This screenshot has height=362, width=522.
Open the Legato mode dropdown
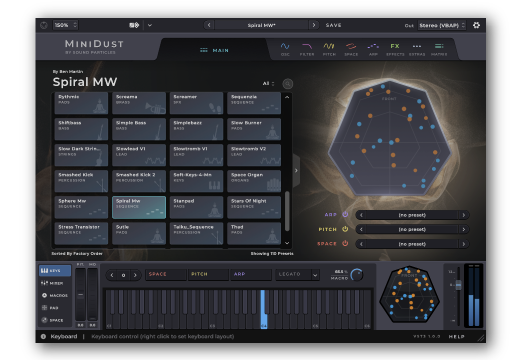point(297,274)
